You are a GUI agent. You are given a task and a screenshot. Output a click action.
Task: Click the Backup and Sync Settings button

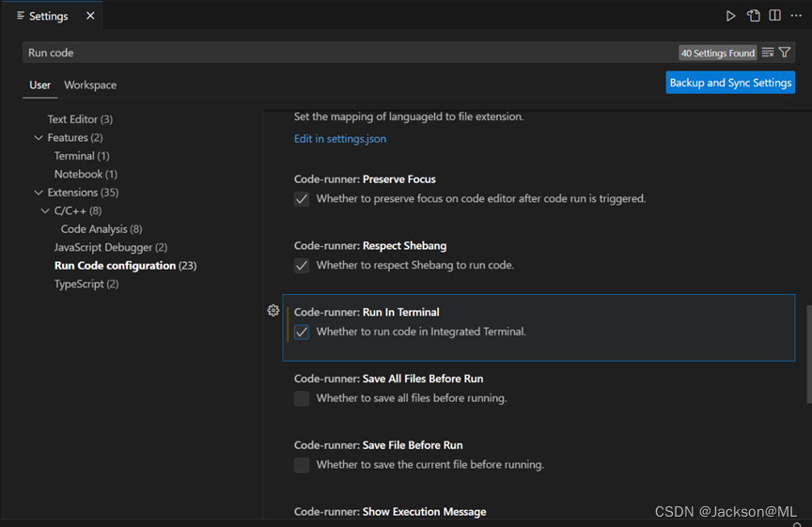click(x=730, y=83)
